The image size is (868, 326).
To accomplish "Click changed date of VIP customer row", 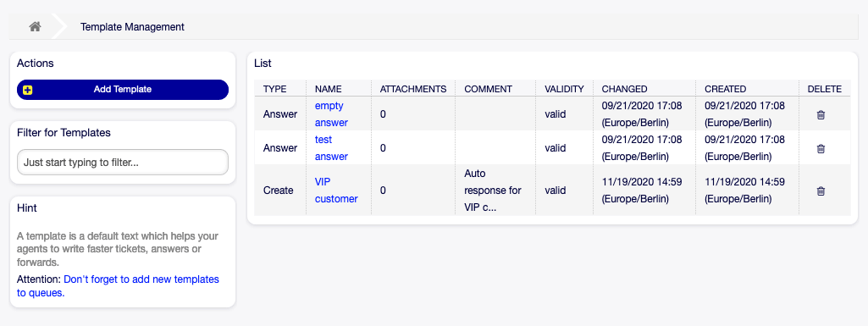I will click(642, 190).
